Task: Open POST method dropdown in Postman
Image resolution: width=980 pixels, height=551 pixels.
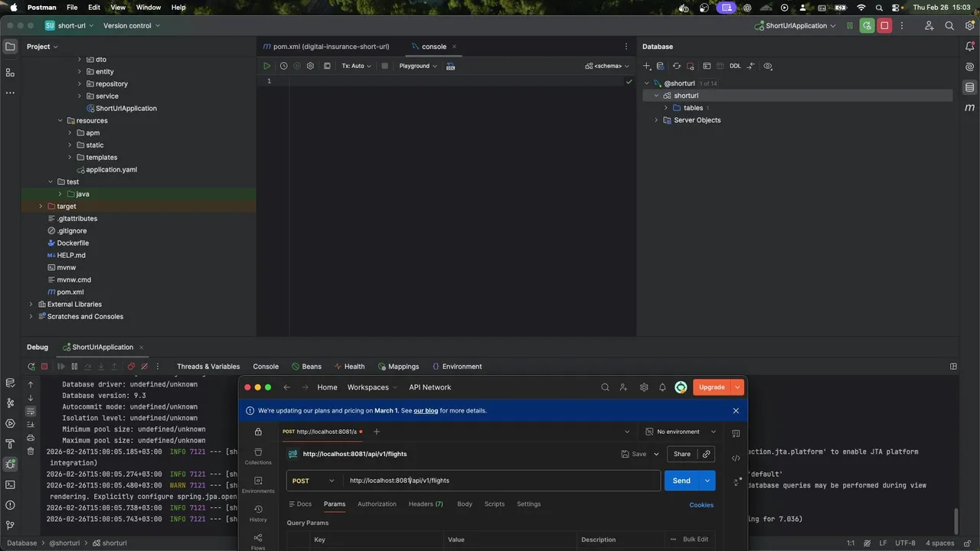Action: point(314,481)
